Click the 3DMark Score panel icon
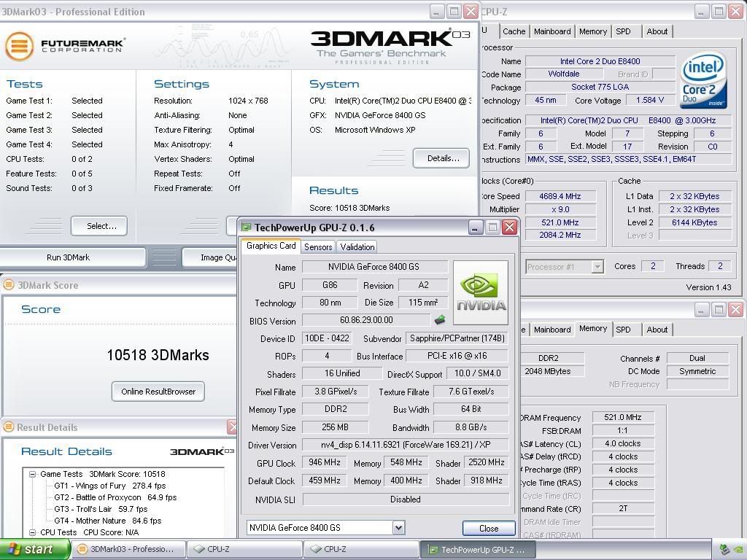747x560 pixels. [x=8, y=285]
